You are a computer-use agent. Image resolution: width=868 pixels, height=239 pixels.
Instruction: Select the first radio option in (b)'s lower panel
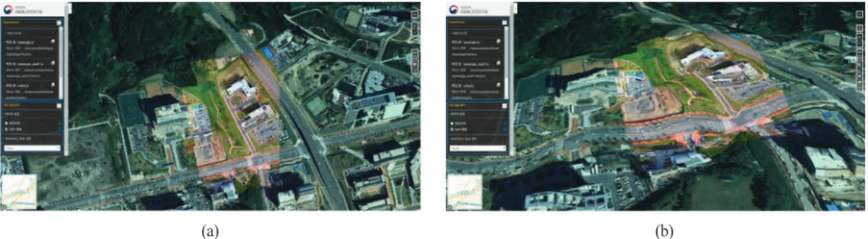tap(451, 123)
